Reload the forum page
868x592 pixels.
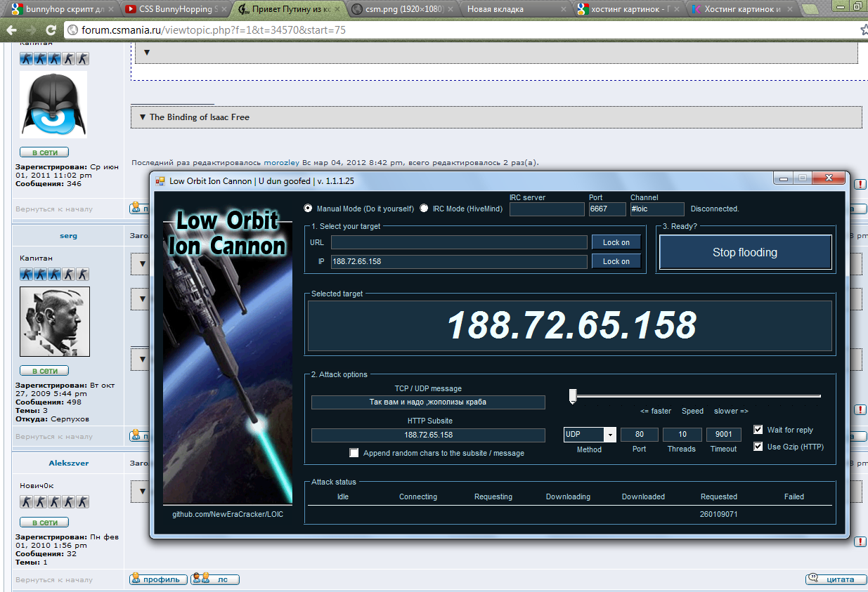click(51, 31)
